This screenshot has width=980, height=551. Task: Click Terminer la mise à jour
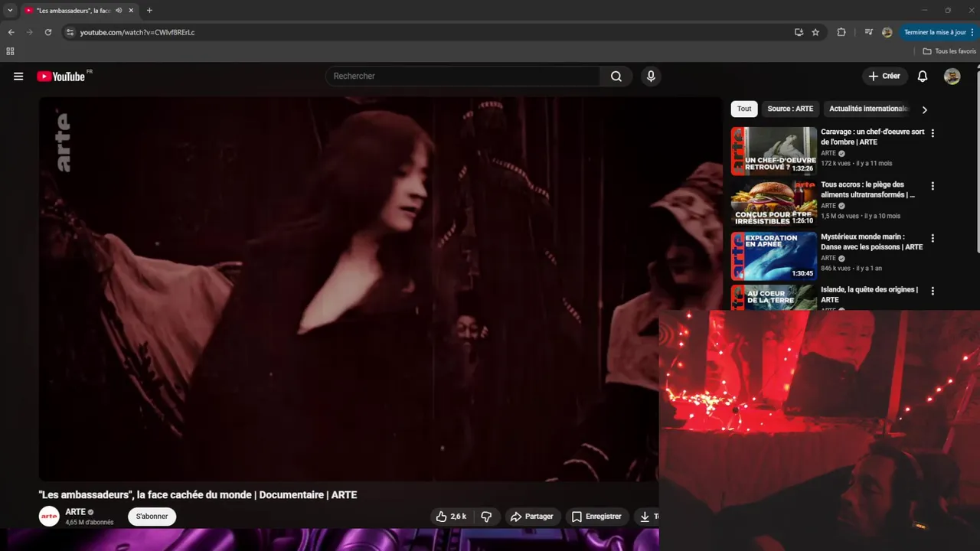pyautogui.click(x=939, y=32)
